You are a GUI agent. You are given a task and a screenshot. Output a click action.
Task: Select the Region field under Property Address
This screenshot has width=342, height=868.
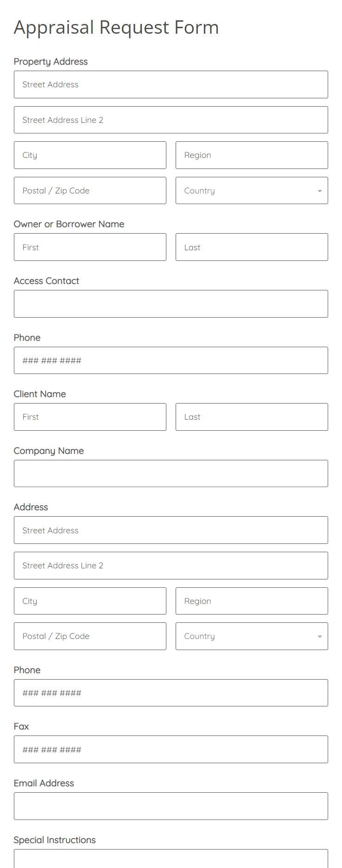click(251, 155)
